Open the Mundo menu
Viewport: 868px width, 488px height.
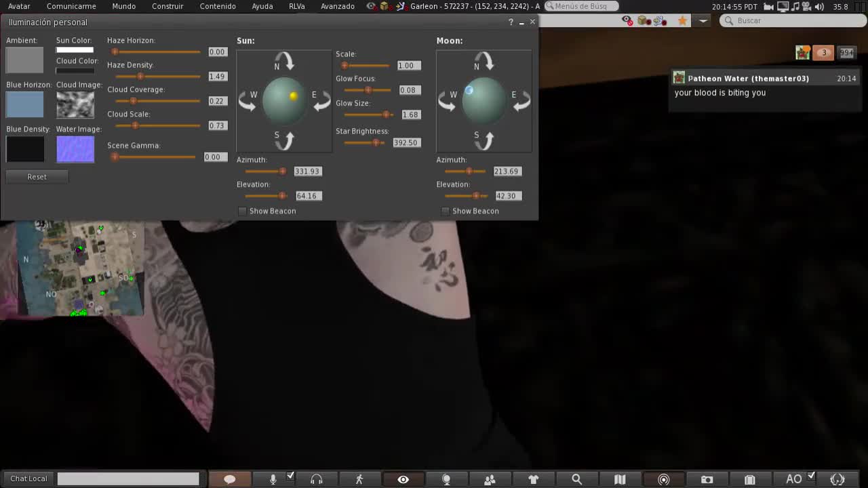[x=124, y=6]
